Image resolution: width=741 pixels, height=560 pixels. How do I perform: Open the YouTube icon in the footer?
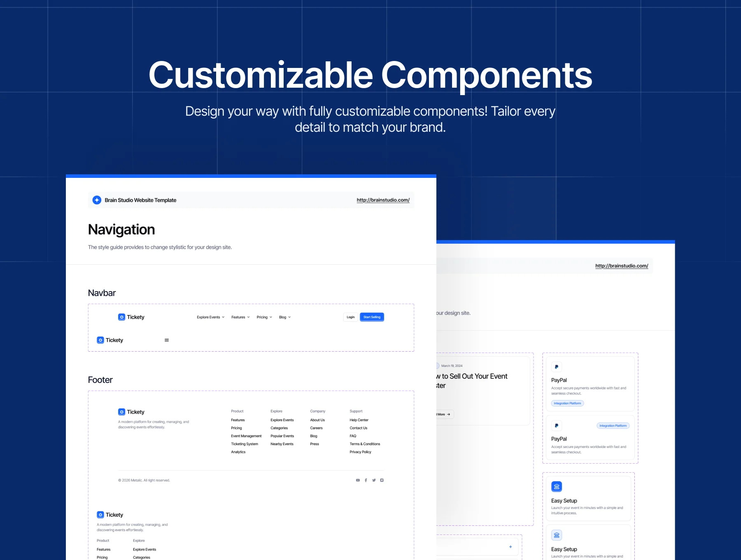[x=358, y=480]
